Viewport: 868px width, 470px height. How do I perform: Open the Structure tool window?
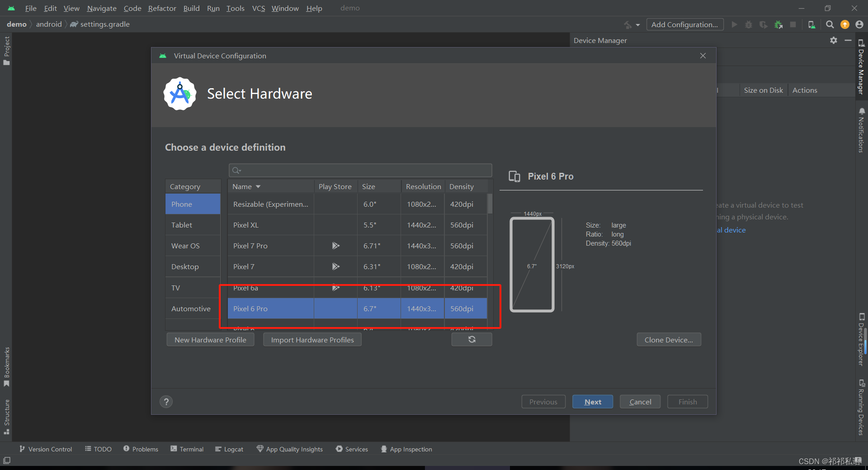pyautogui.click(x=6, y=417)
